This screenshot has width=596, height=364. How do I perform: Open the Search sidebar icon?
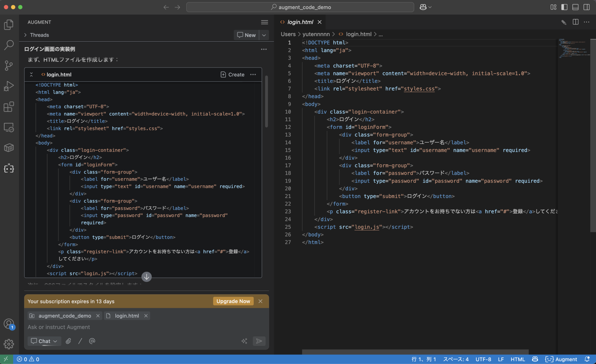click(9, 45)
